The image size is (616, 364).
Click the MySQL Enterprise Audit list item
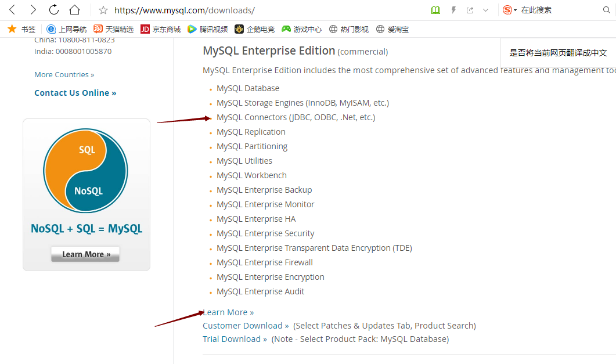[x=260, y=292]
